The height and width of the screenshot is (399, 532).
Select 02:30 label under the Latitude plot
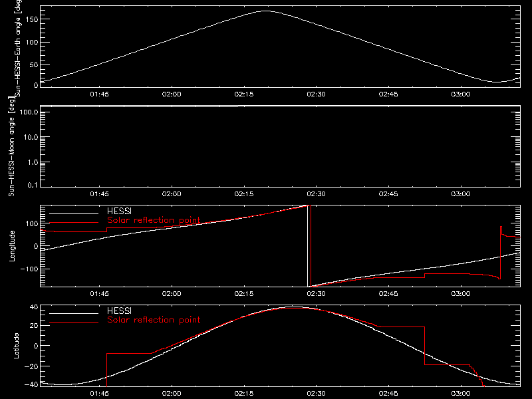pos(317,394)
